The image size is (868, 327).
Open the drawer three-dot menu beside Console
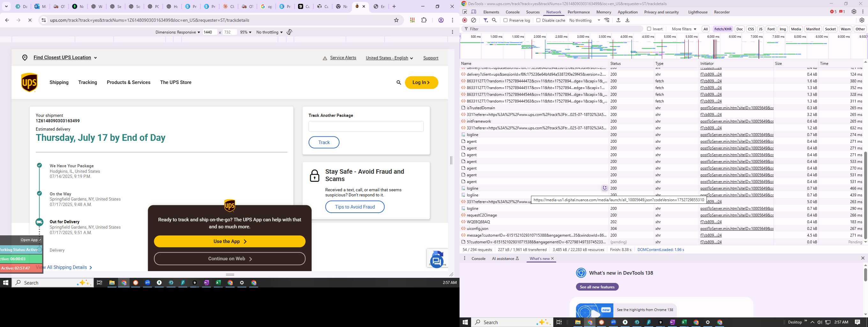click(465, 258)
